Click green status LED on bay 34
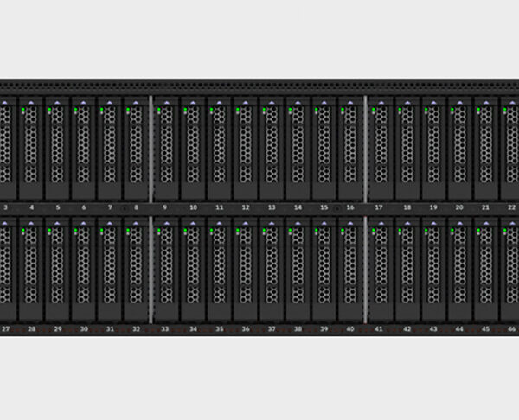 (185, 230)
